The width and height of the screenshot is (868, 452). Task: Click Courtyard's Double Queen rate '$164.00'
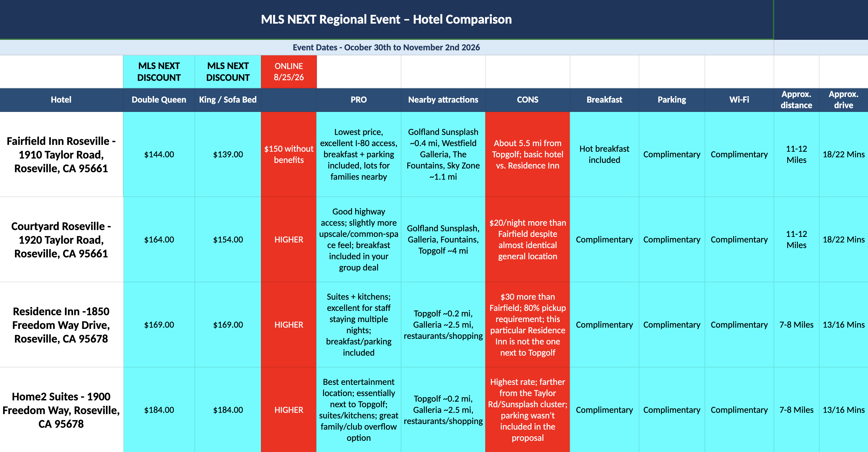(159, 240)
